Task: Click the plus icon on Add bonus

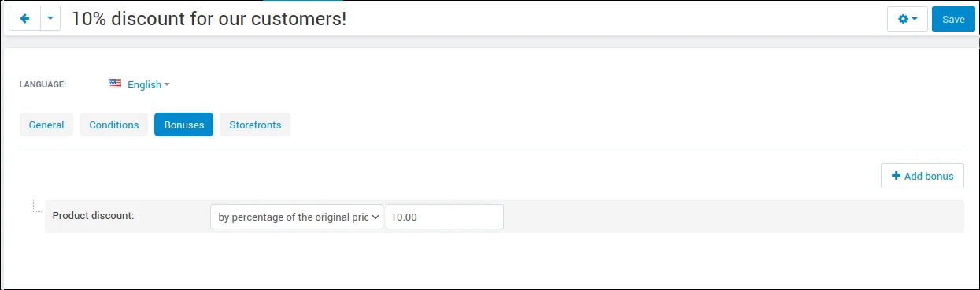Action: pos(896,176)
